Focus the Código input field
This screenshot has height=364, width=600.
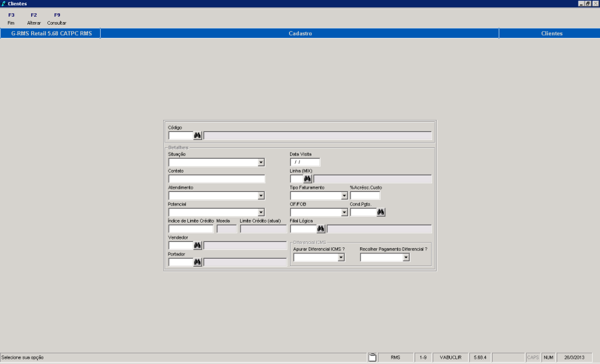tap(181, 135)
